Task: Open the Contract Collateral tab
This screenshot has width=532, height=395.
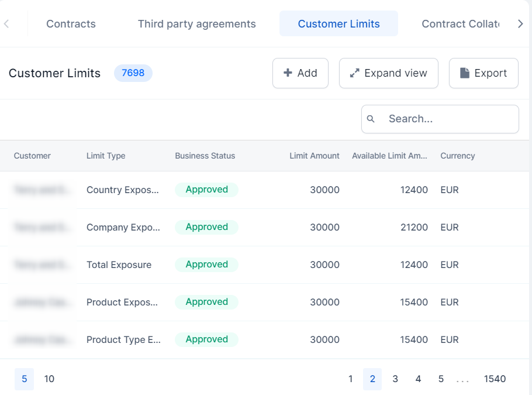Action: (x=460, y=24)
